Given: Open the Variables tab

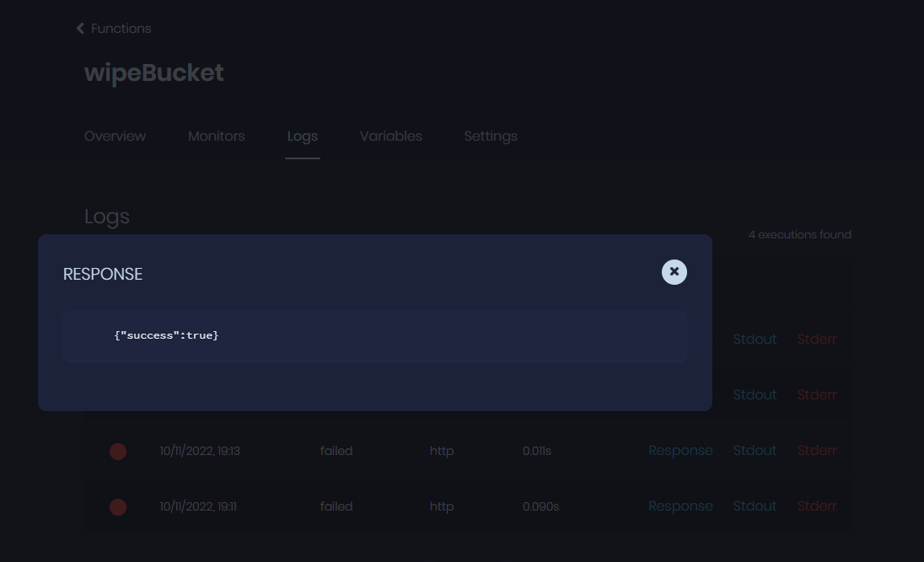Looking at the screenshot, I should click(390, 136).
